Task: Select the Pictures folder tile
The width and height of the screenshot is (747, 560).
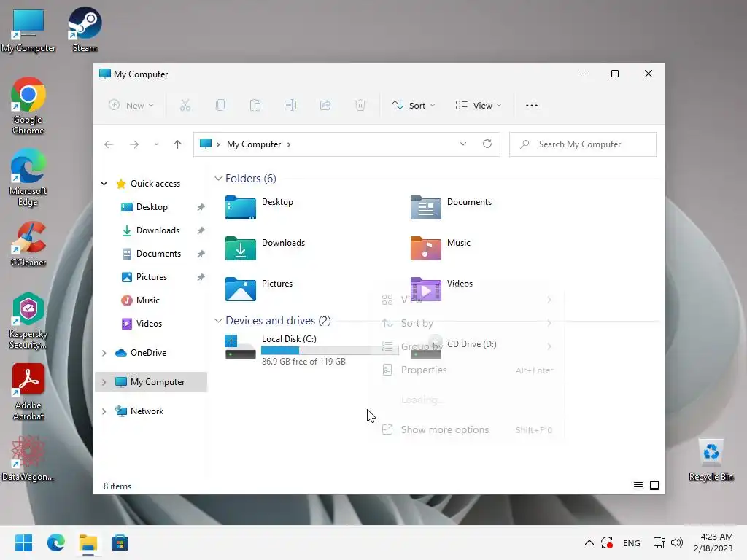Action: tap(260, 289)
